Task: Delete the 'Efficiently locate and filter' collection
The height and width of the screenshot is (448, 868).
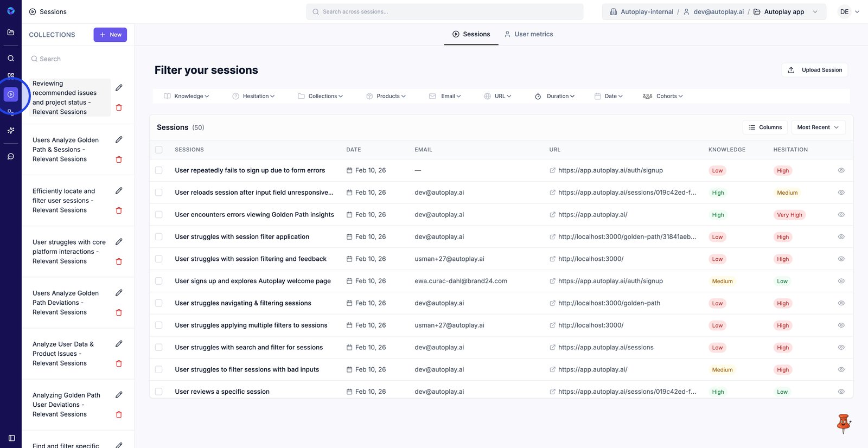Action: pyautogui.click(x=119, y=210)
